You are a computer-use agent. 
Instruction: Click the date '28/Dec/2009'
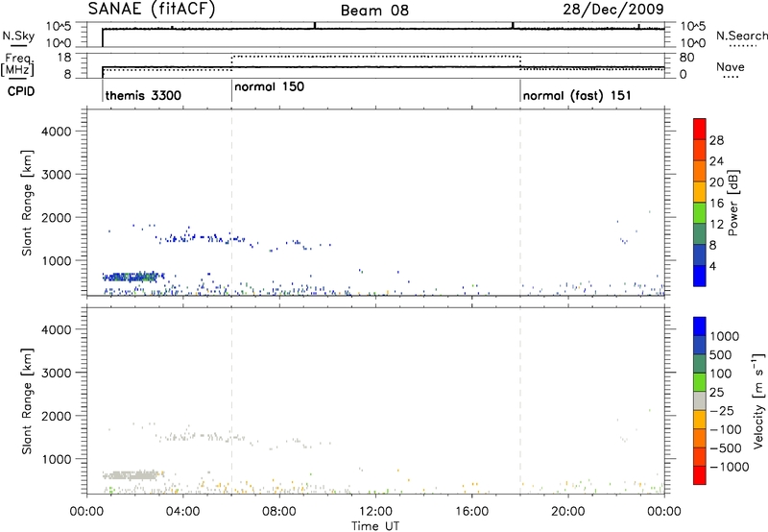point(613,10)
